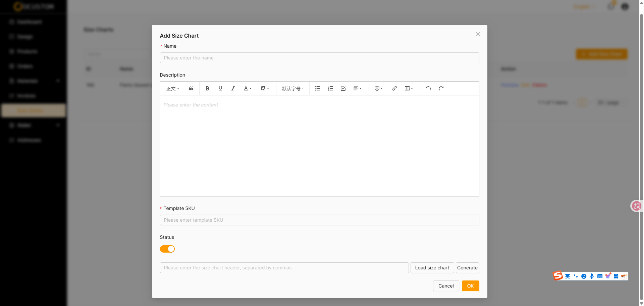Insert a hyperlink via link icon

click(x=394, y=88)
